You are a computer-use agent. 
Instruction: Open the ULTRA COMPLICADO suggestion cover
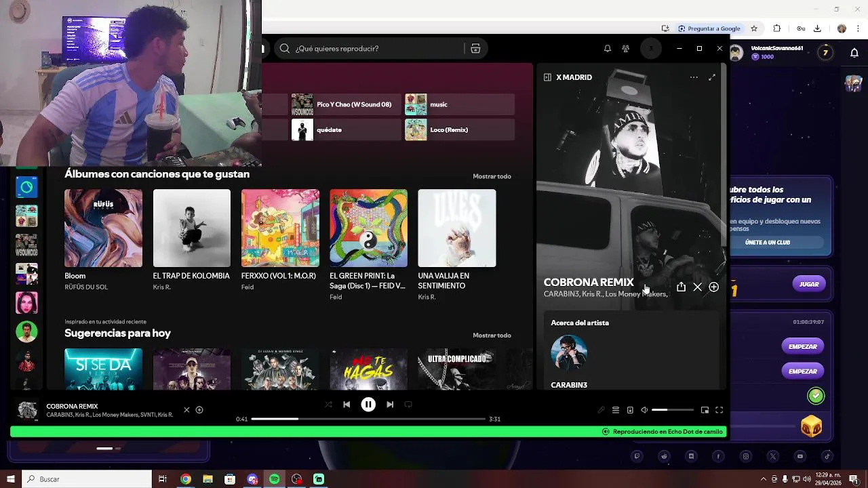point(457,369)
